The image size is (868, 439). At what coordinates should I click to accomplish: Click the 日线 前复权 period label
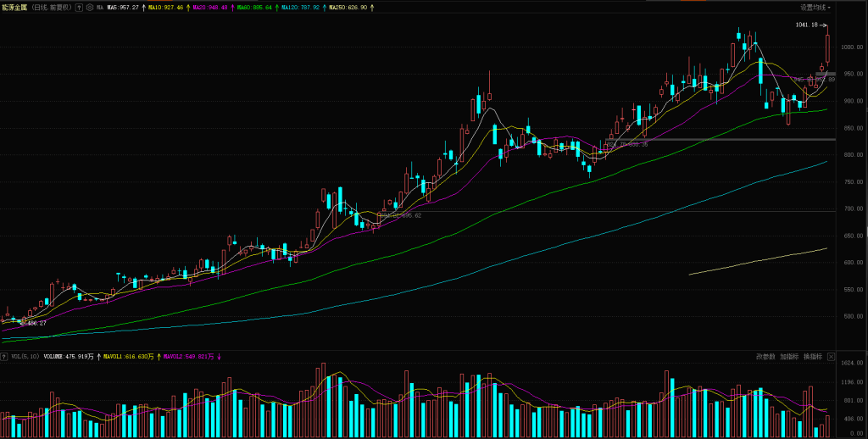pyautogui.click(x=53, y=7)
